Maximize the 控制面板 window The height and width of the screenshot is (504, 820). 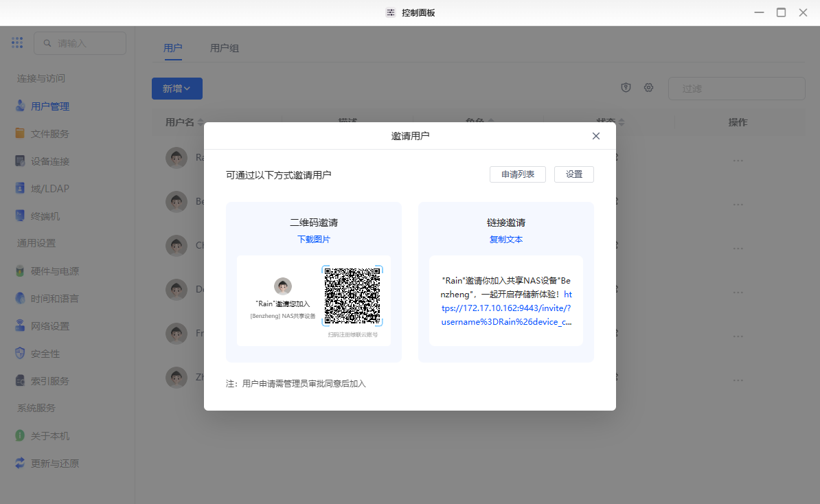click(781, 12)
